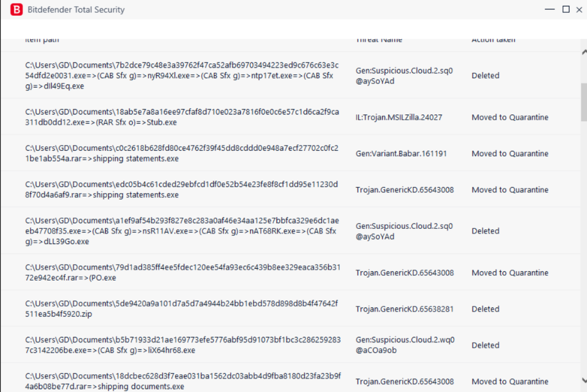Click the Trojan.GenericKD.65638281 threat name

point(404,309)
